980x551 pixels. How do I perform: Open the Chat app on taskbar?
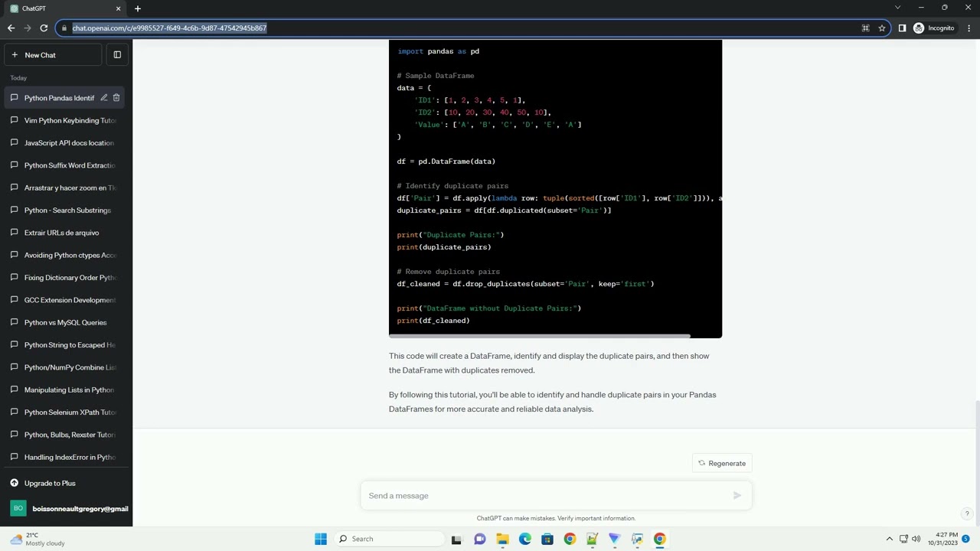point(479,539)
